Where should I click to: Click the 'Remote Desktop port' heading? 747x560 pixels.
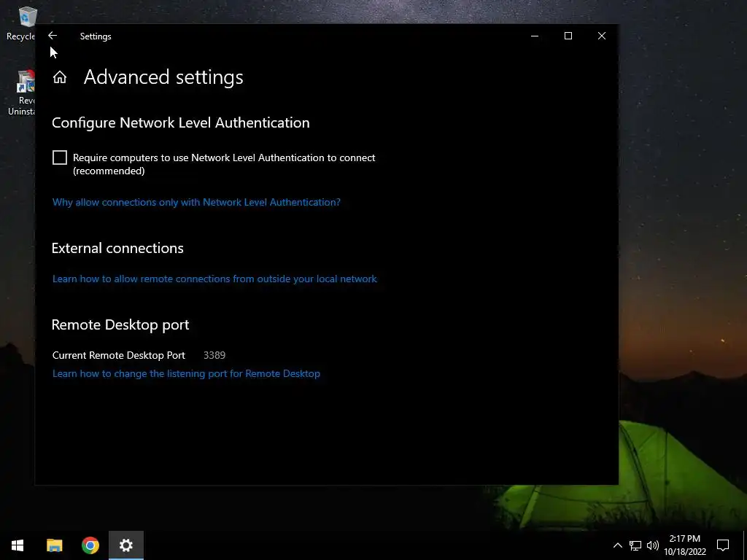[x=120, y=324]
